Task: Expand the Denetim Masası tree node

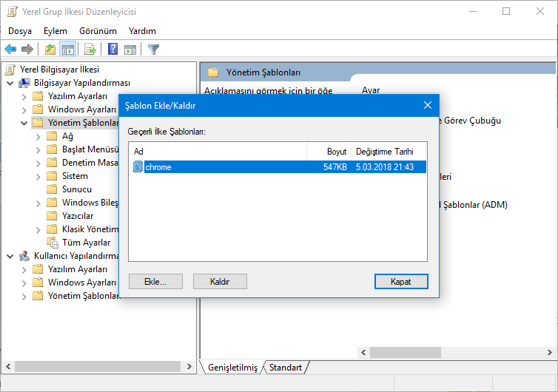Action: [38, 163]
